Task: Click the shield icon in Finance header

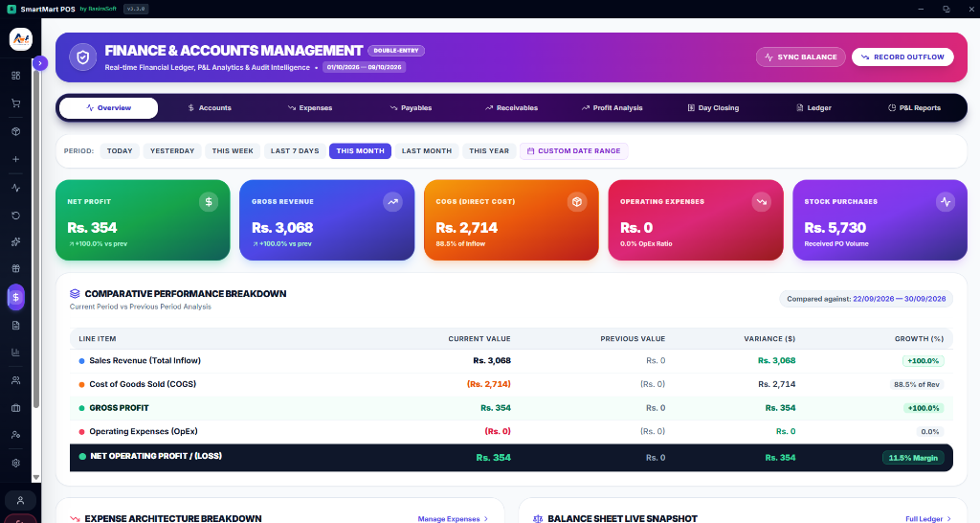Action: tap(82, 57)
